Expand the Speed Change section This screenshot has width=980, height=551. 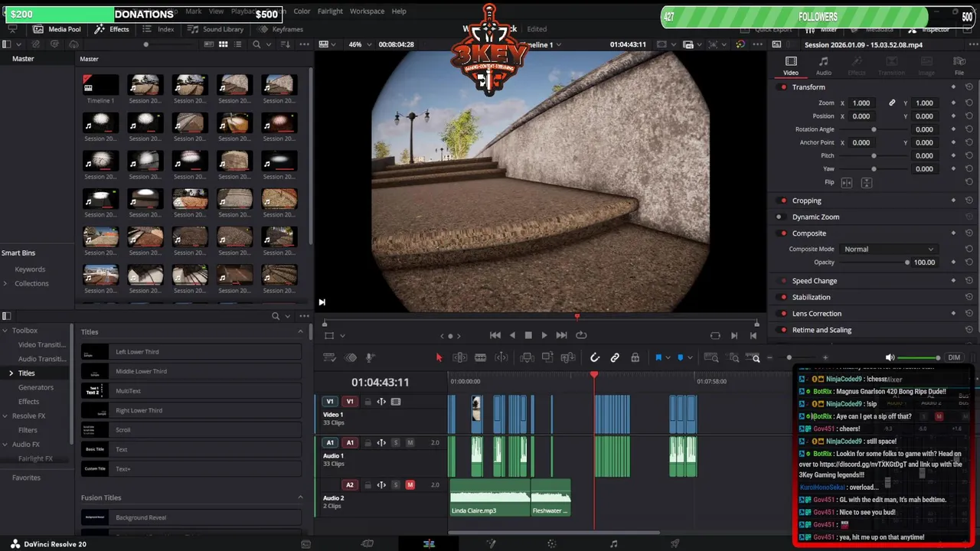pos(815,281)
